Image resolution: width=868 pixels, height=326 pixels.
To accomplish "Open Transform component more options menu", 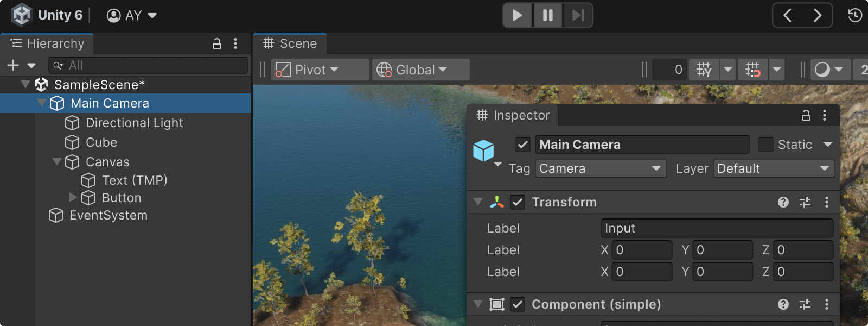I will pos(827,202).
